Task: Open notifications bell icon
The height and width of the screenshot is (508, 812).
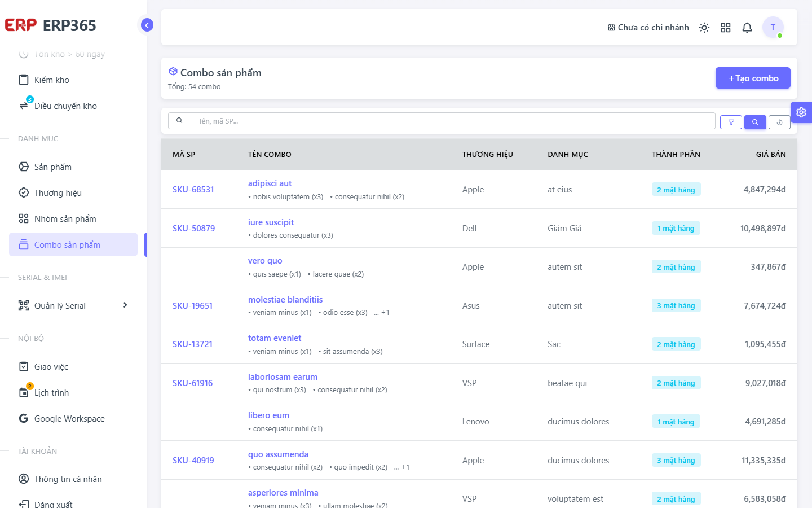Action: tap(747, 28)
